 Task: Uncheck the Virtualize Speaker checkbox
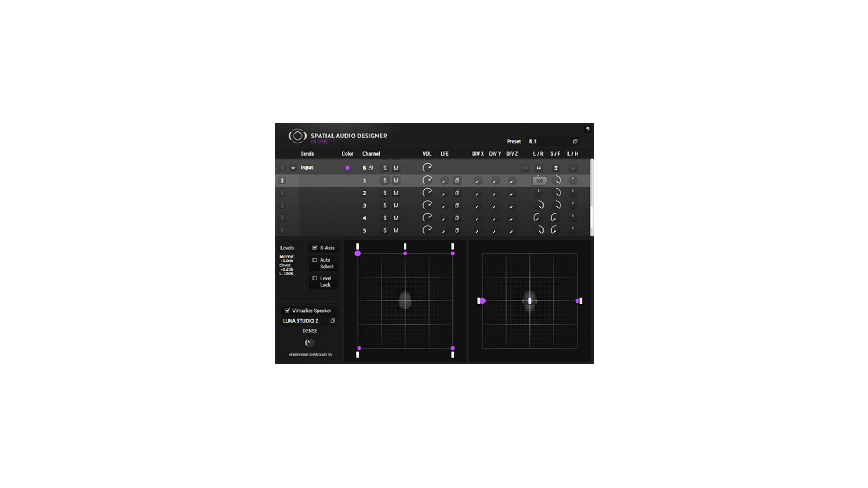tap(287, 311)
